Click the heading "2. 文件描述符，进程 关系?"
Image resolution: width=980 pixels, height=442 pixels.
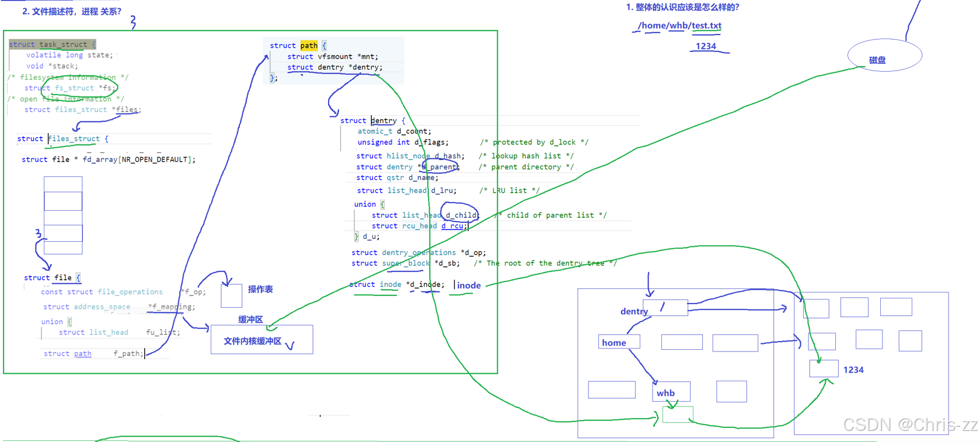tap(72, 11)
